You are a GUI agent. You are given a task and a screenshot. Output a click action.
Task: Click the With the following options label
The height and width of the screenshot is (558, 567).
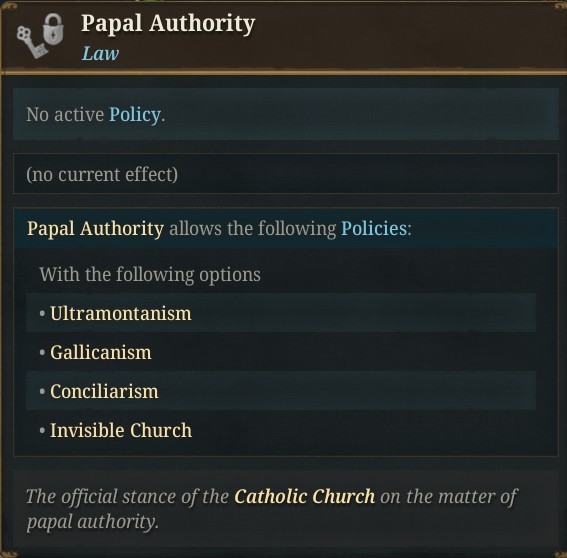(150, 274)
